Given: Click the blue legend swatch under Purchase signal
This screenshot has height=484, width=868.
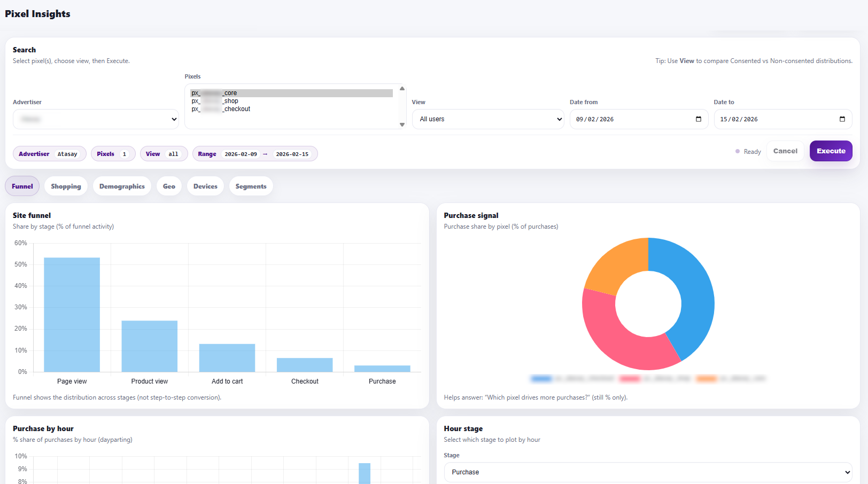Looking at the screenshot, I should tap(541, 378).
